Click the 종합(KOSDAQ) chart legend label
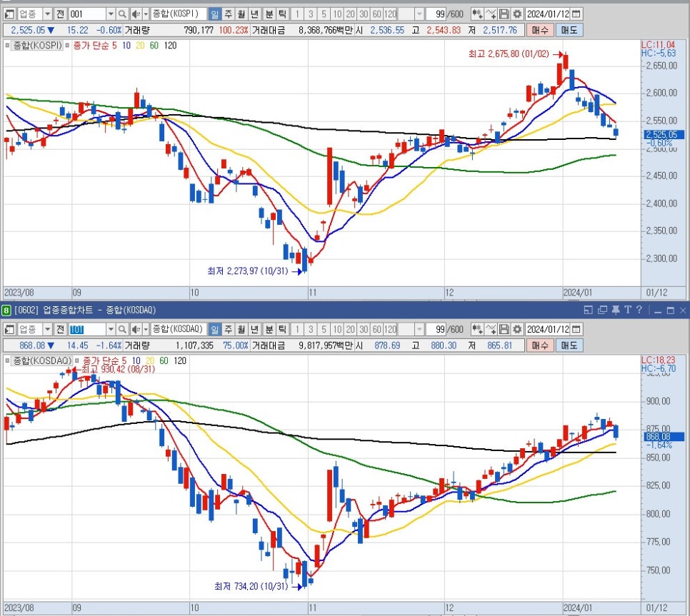690x616 pixels. pos(42,360)
